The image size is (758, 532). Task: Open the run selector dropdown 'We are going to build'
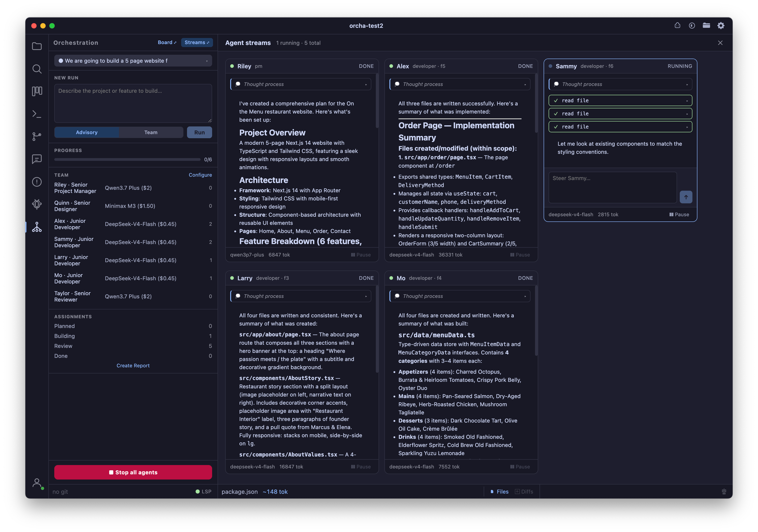coord(133,61)
